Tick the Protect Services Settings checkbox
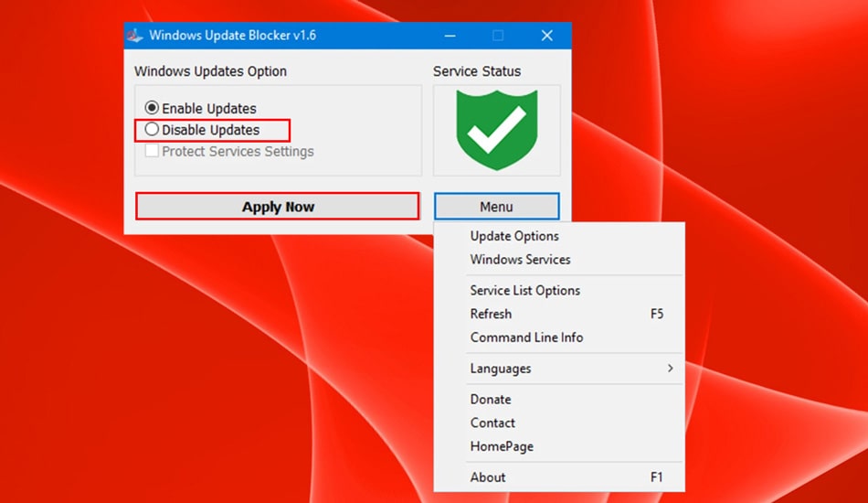The image size is (868, 503). pyautogui.click(x=152, y=151)
